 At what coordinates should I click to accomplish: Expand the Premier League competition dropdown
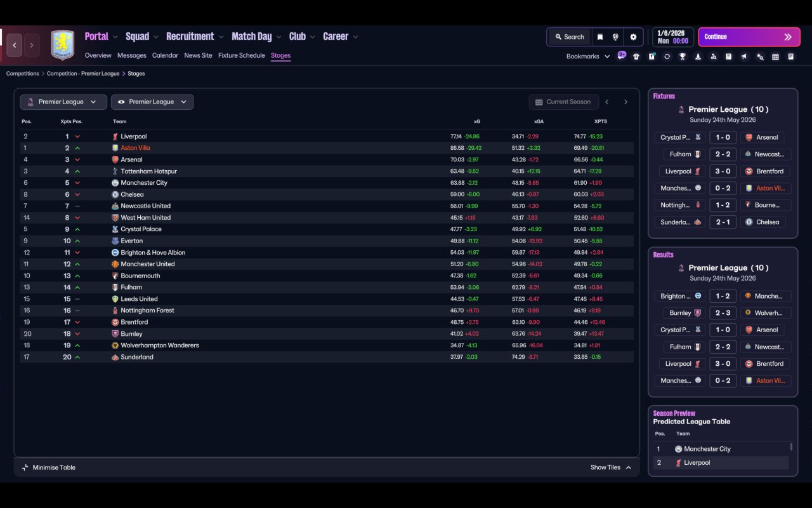[63, 102]
